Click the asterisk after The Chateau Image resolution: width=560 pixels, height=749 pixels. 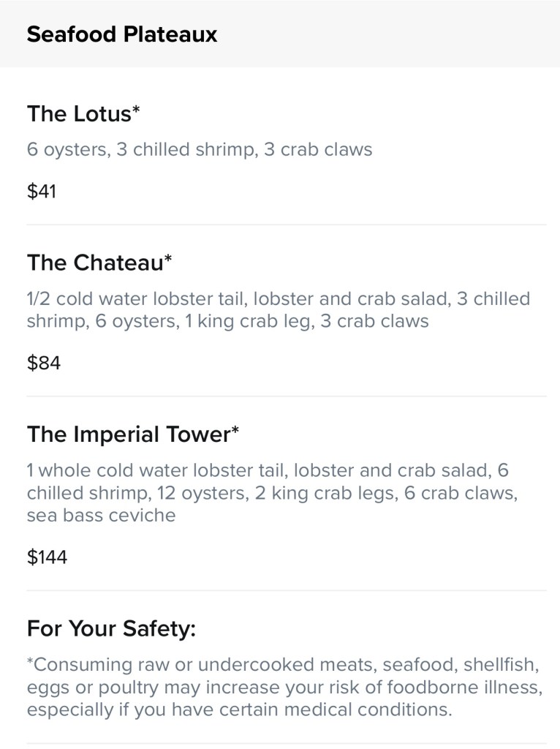168,259
